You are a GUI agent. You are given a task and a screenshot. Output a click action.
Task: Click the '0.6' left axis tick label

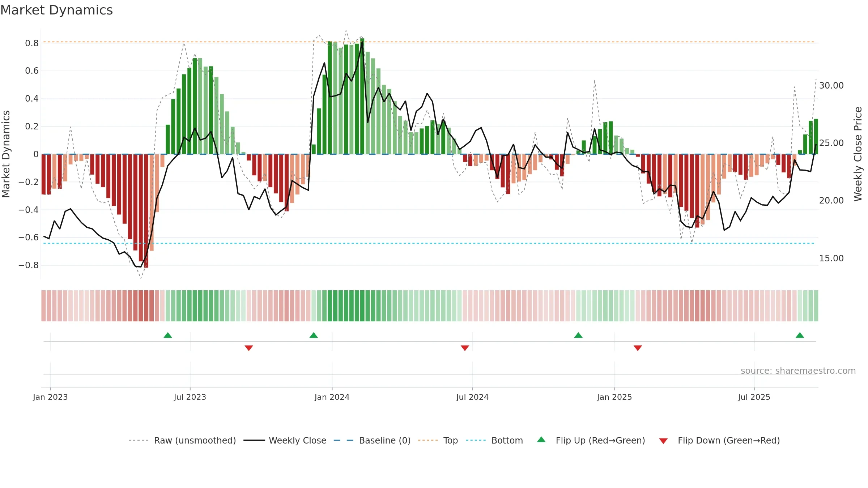tap(32, 71)
